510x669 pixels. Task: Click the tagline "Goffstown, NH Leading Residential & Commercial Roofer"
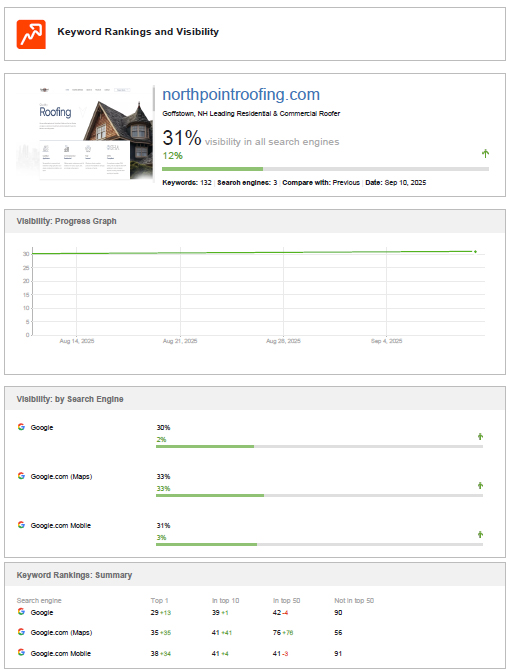[x=251, y=113]
